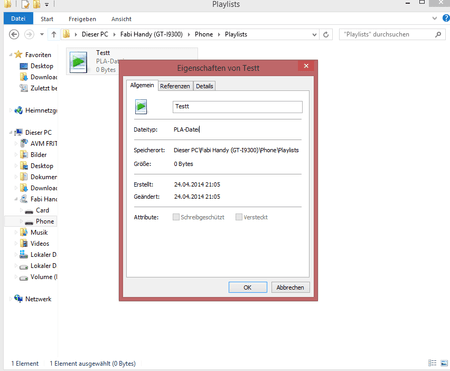Toggle the Schreibgeschützt checkbox
Viewport: 450px width, 371px height.
tap(176, 217)
